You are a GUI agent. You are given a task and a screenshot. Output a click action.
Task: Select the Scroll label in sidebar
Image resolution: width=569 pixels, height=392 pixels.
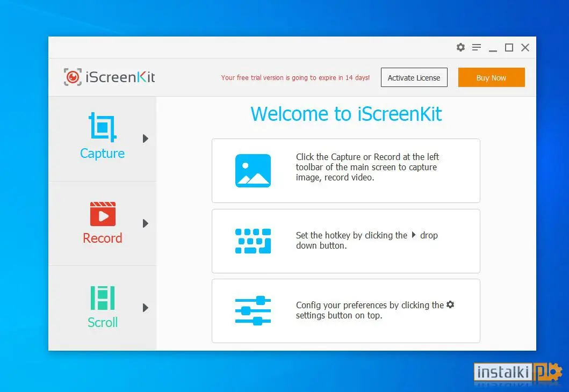pyautogui.click(x=102, y=322)
